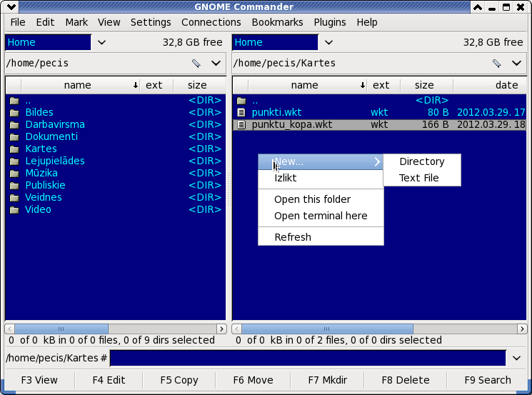Image resolution: width=532 pixels, height=395 pixels.
Task: Shade the window with the up-arrow button
Action: 478,7
